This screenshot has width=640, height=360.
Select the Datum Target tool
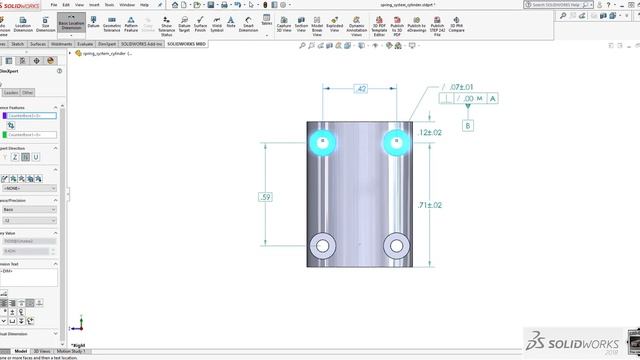coord(184,24)
